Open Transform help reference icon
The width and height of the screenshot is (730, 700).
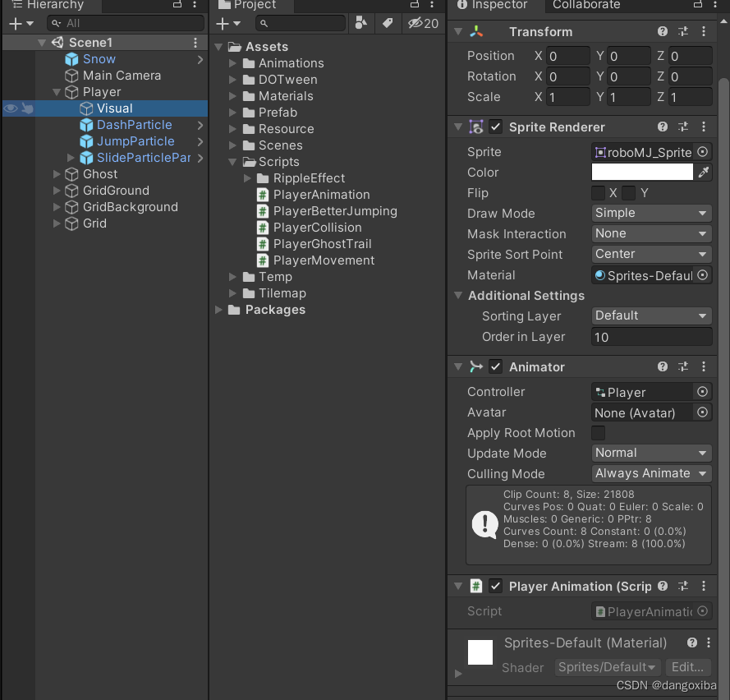[663, 32]
